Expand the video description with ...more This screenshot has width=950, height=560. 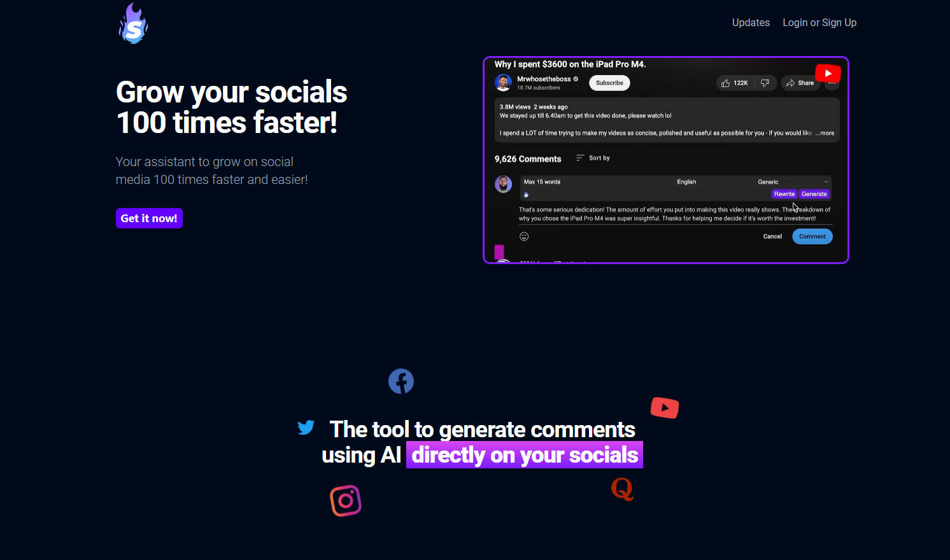pyautogui.click(x=826, y=133)
